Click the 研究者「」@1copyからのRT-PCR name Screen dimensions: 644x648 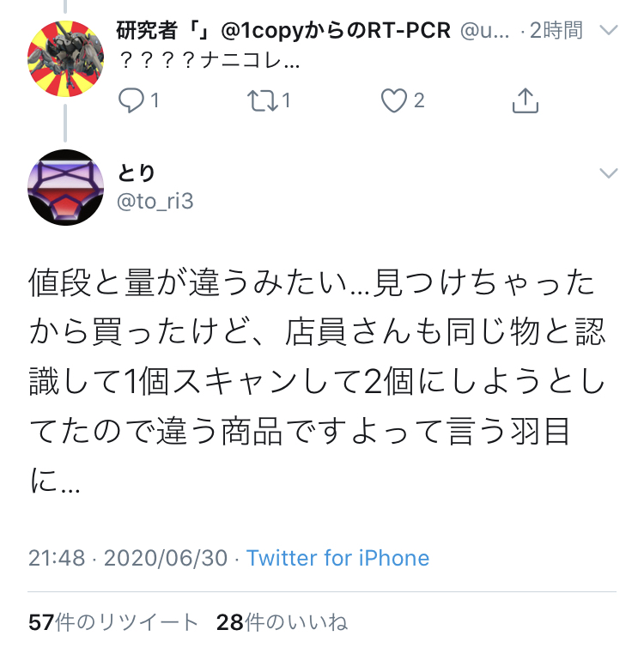coord(283,30)
